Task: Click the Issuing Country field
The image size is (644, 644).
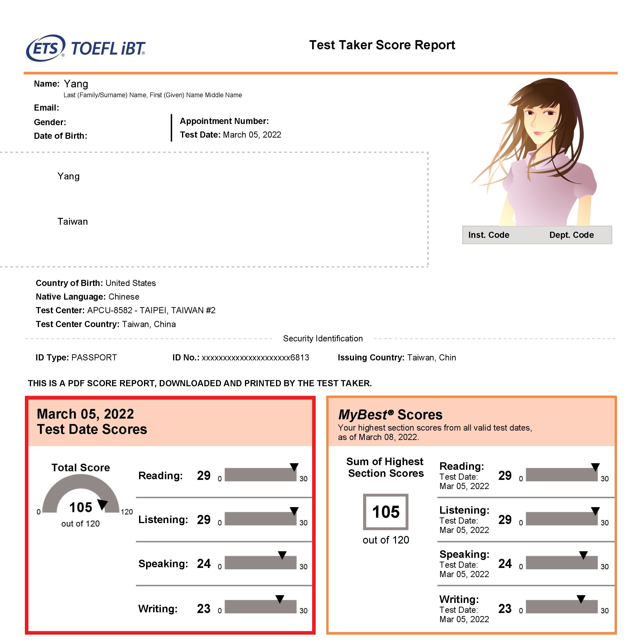Action: (397, 358)
